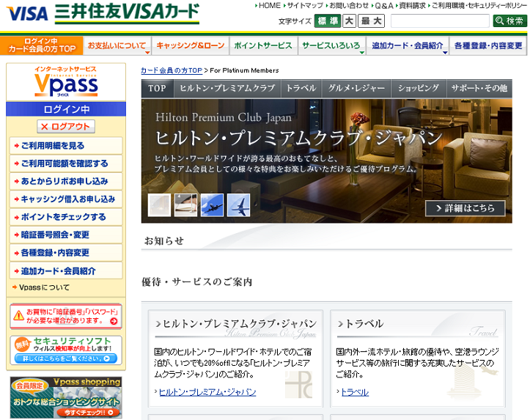Click the magnifier 検索 search button
The image size is (530, 420).
(509, 21)
